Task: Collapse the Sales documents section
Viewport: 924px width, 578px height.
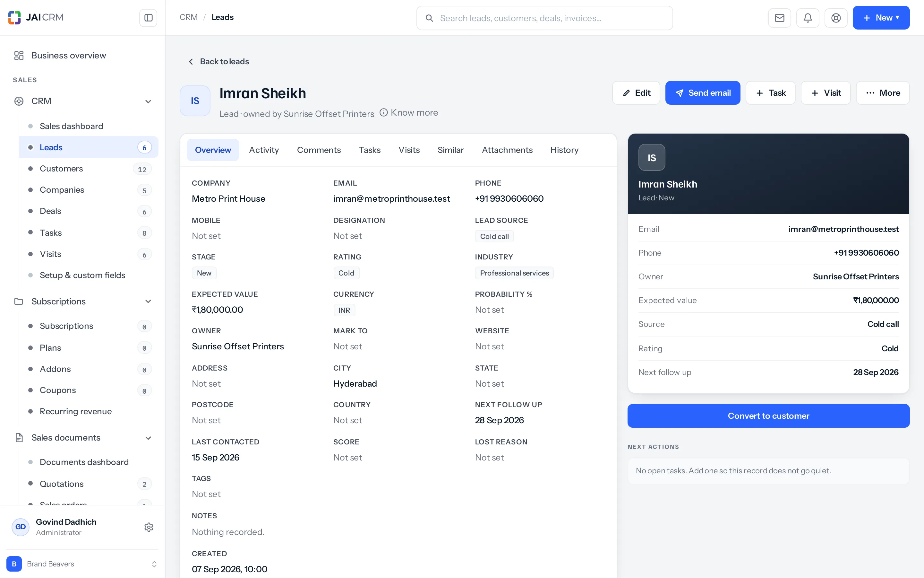Action: pyautogui.click(x=148, y=438)
